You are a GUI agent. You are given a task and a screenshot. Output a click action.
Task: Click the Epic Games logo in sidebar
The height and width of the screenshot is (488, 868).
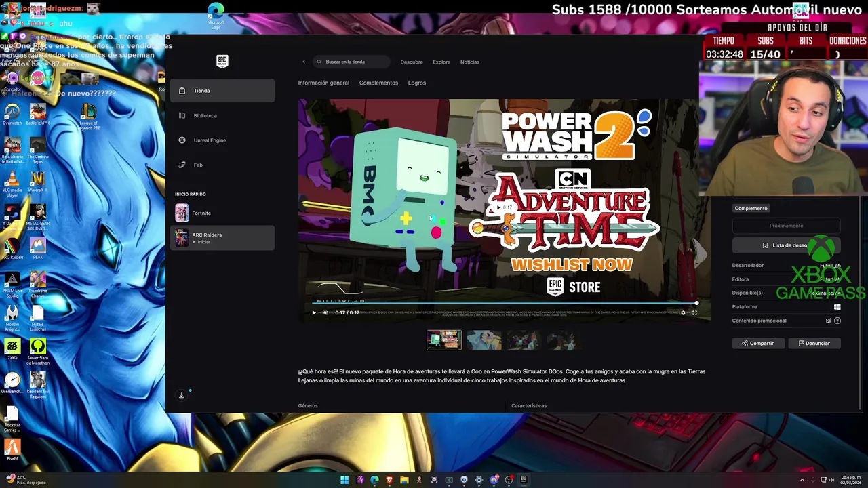point(222,61)
